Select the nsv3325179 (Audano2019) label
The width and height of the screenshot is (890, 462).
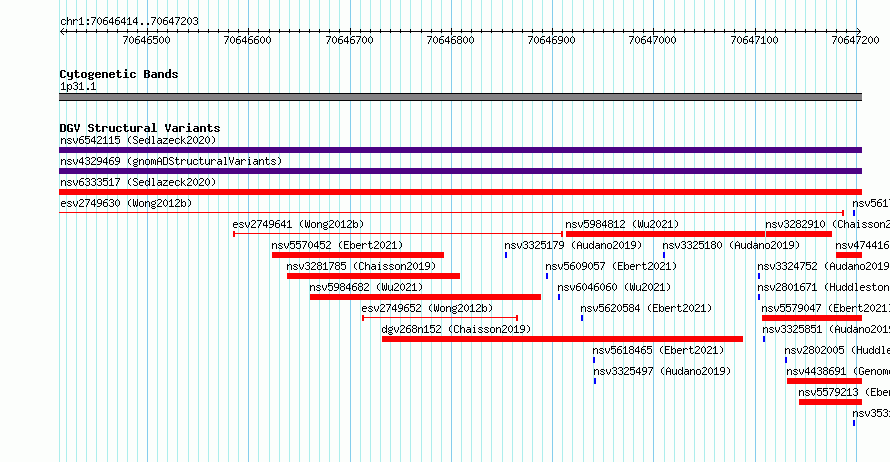(573, 245)
